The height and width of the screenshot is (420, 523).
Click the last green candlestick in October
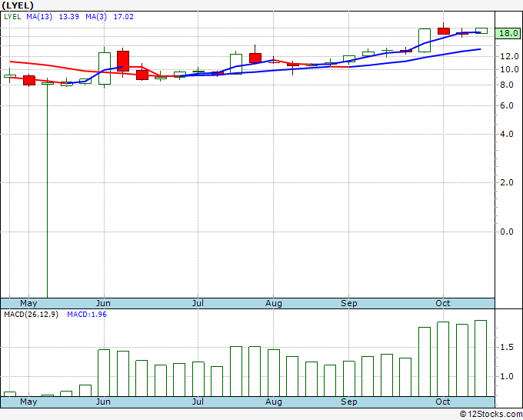click(x=481, y=31)
